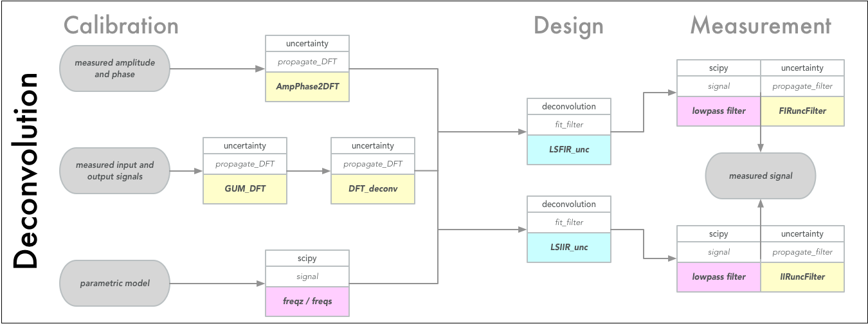Click the AmpPhase2DFT yellow box
Viewport: 868px width, 326px height.
click(307, 87)
